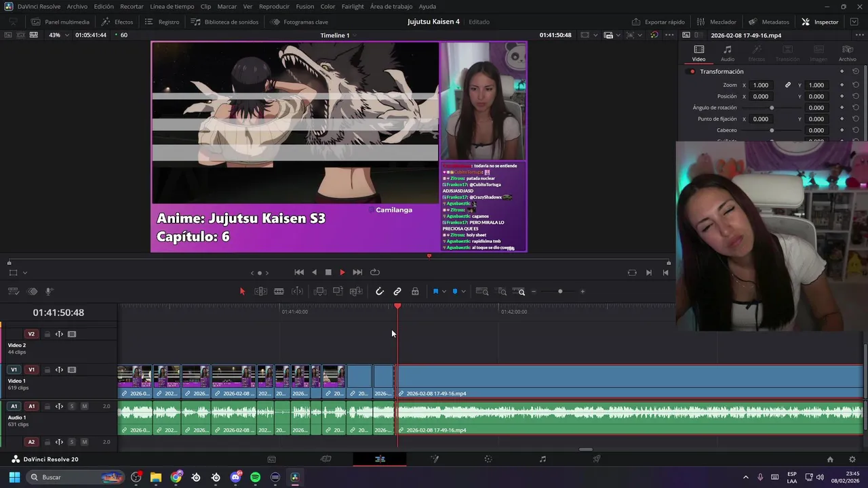Click the minus zoom-out button
This screenshot has width=868, height=488.
(534, 291)
